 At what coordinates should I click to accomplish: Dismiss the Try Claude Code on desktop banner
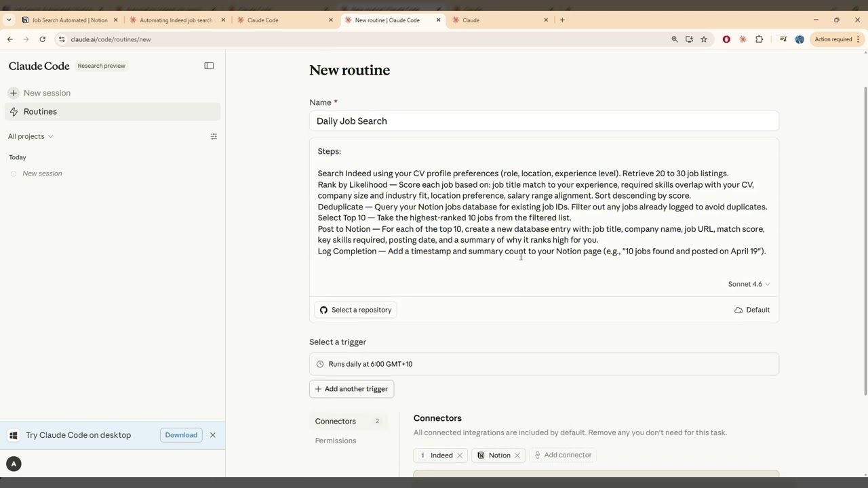213,435
